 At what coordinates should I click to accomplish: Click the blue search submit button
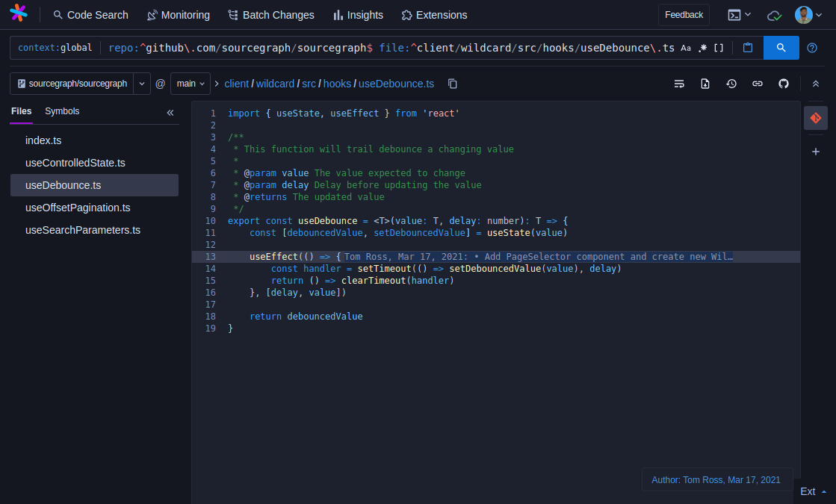click(781, 48)
